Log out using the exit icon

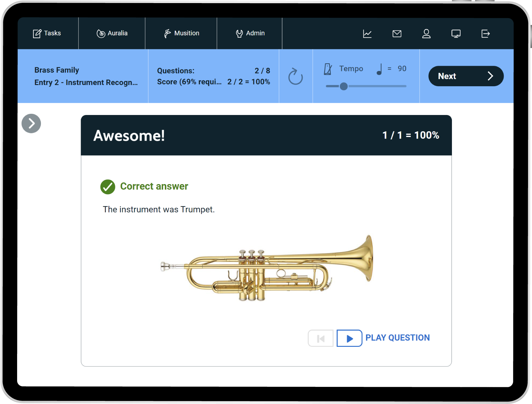click(485, 34)
